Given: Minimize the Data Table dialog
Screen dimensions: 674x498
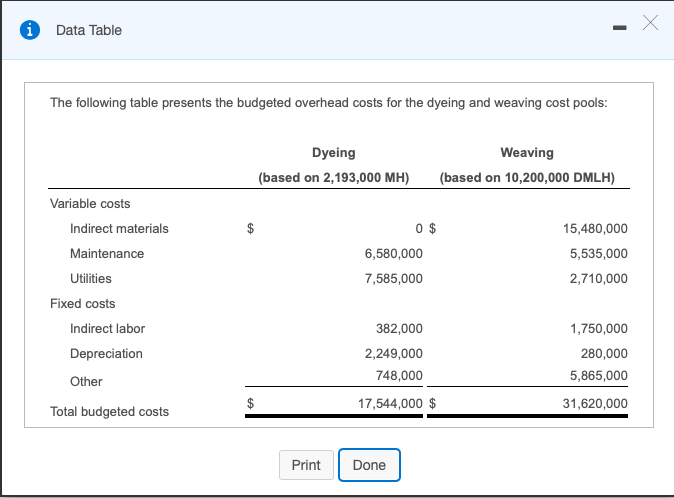Looking at the screenshot, I should (x=619, y=28).
